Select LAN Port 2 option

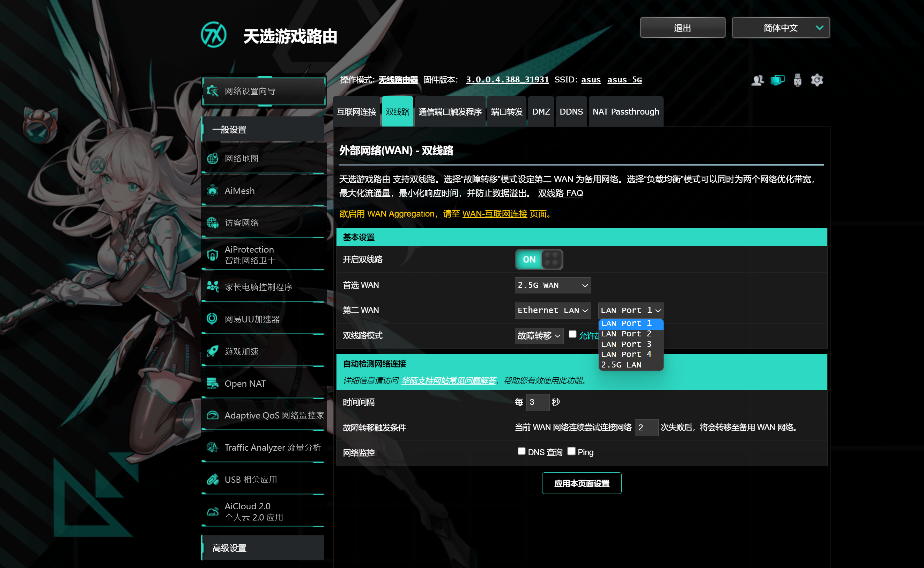coord(630,334)
